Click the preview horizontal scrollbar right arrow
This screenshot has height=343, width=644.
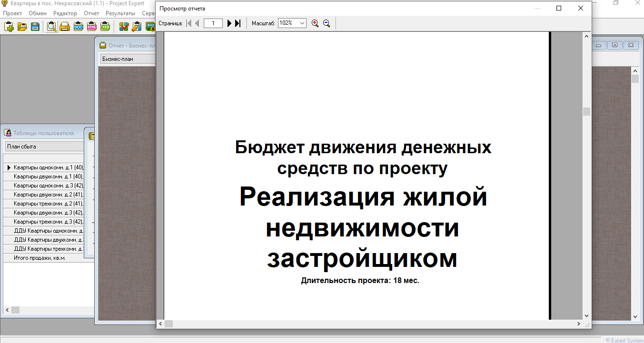coord(579,324)
